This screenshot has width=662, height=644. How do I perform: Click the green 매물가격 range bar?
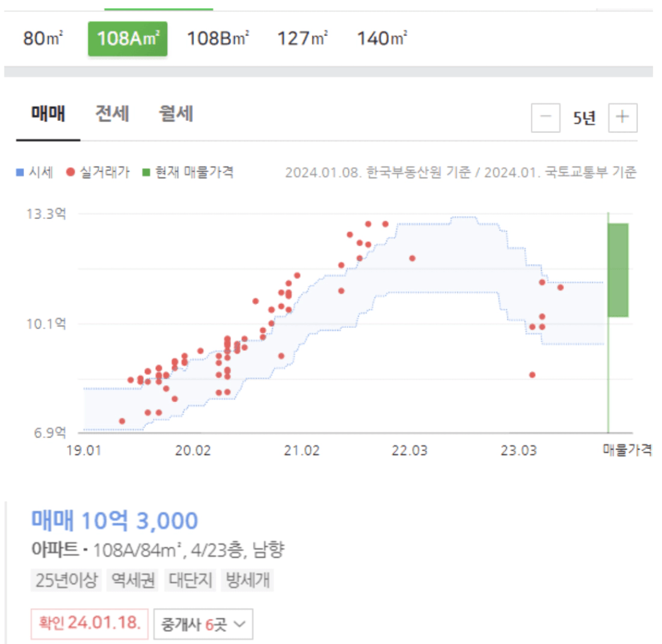[618, 270]
